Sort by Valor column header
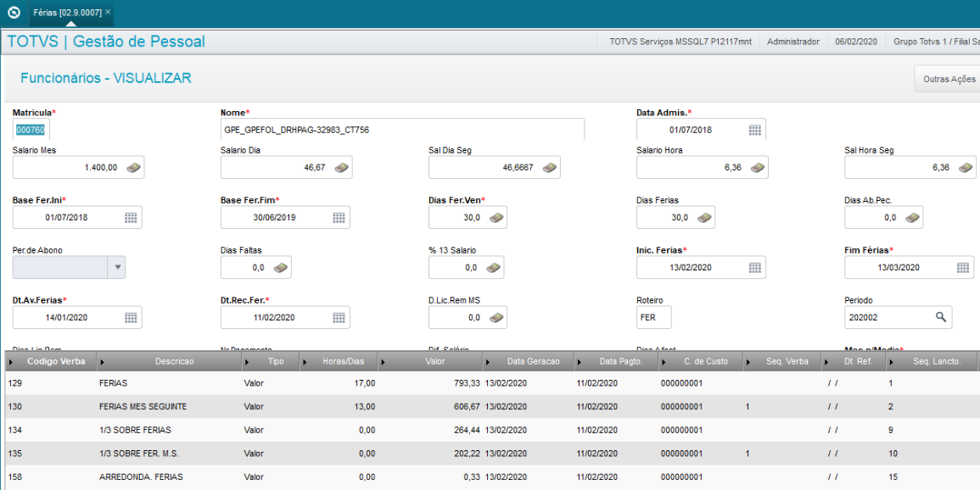 pos(430,361)
